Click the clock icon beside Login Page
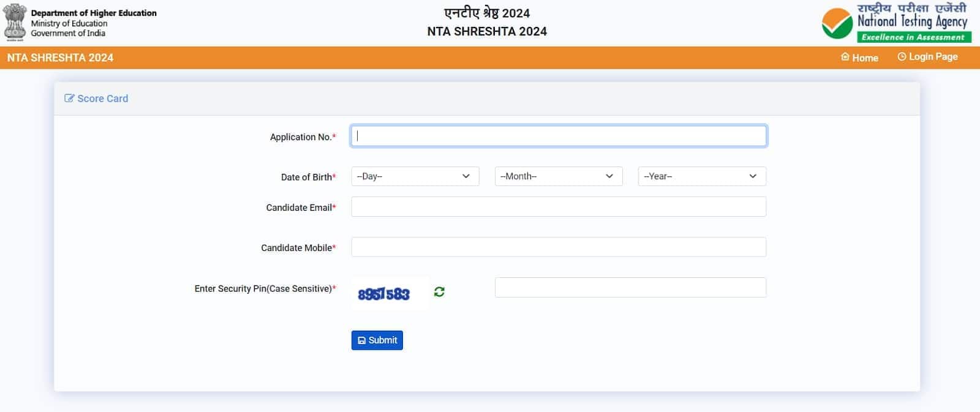Viewport: 980px width, 412px height. pyautogui.click(x=902, y=57)
